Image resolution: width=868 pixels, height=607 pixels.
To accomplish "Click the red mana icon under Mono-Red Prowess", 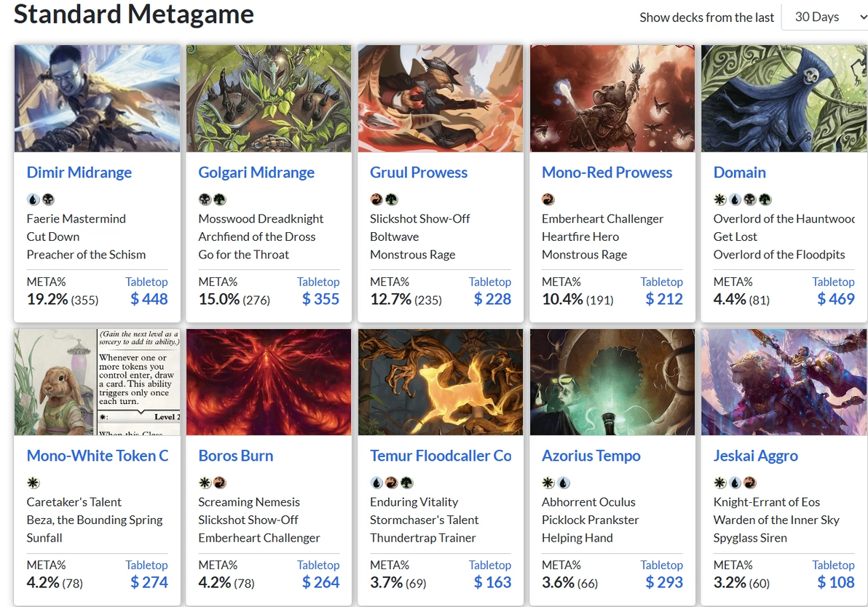I will coord(548,199).
